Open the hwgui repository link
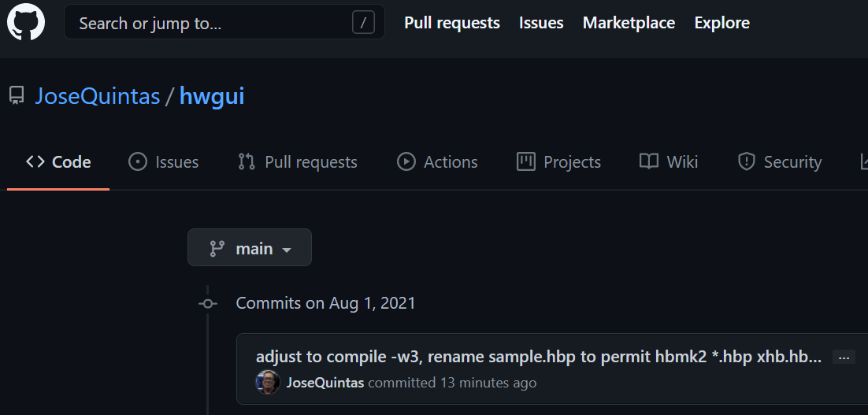The image size is (868, 415). (x=212, y=97)
